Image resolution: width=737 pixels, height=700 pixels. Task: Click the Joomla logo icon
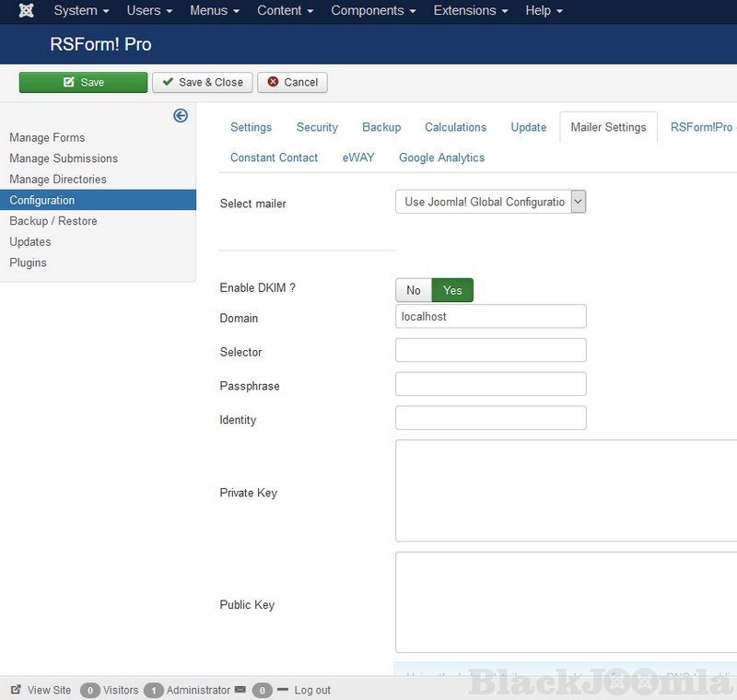(27, 11)
